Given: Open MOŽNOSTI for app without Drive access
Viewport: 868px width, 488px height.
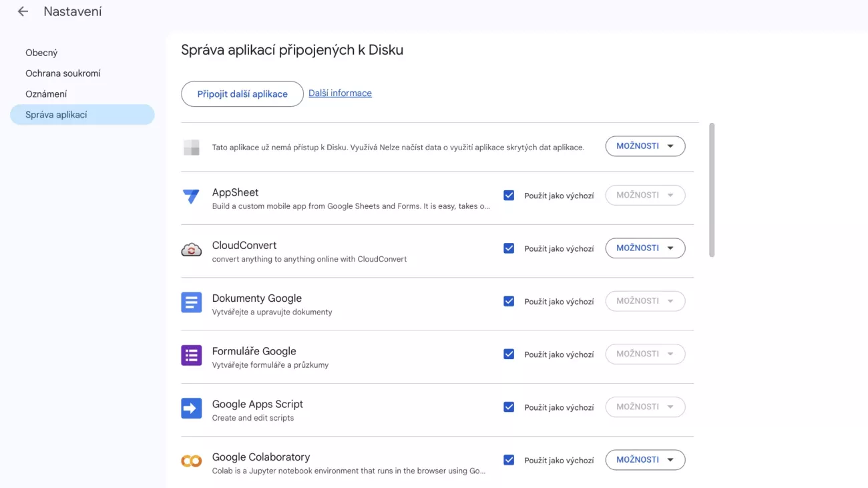Looking at the screenshot, I should 645,146.
